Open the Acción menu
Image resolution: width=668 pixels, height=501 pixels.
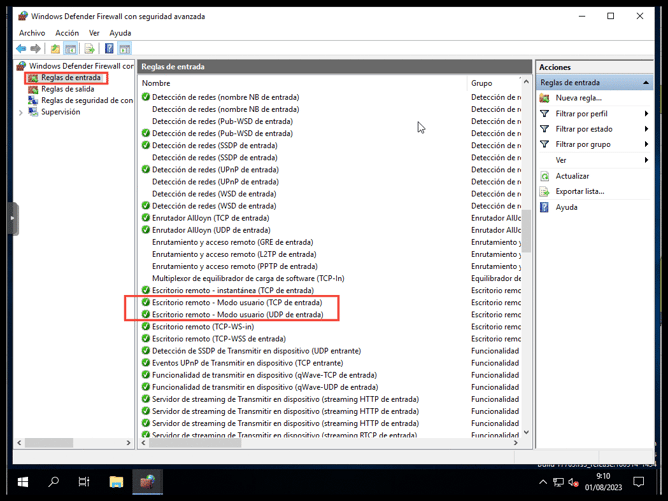tap(67, 33)
